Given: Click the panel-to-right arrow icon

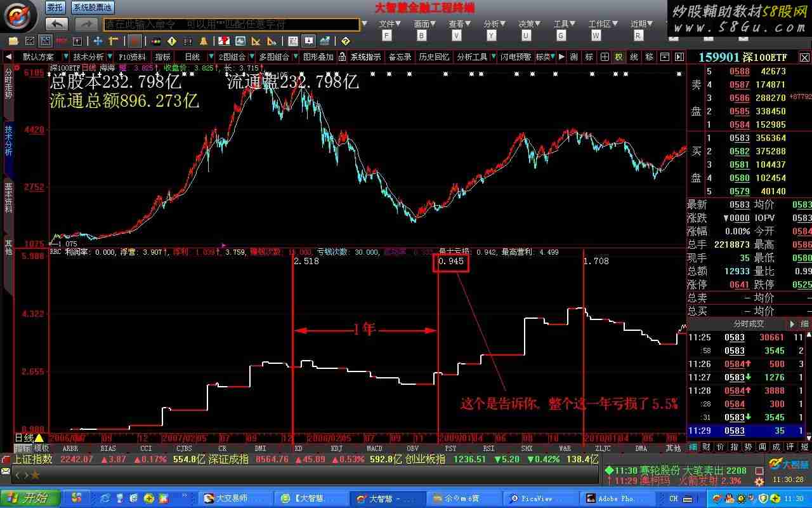Looking at the screenshot, I should (x=679, y=57).
